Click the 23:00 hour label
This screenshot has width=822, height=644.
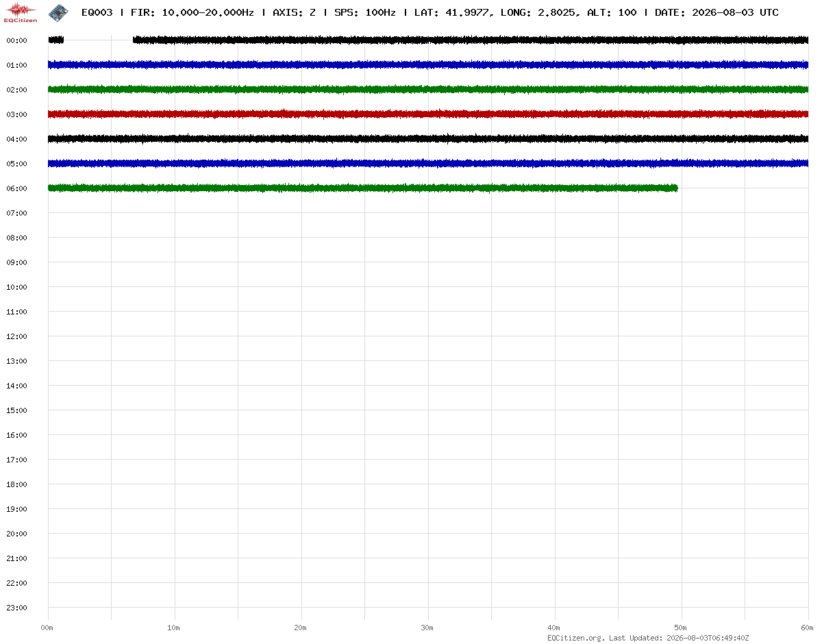point(16,608)
